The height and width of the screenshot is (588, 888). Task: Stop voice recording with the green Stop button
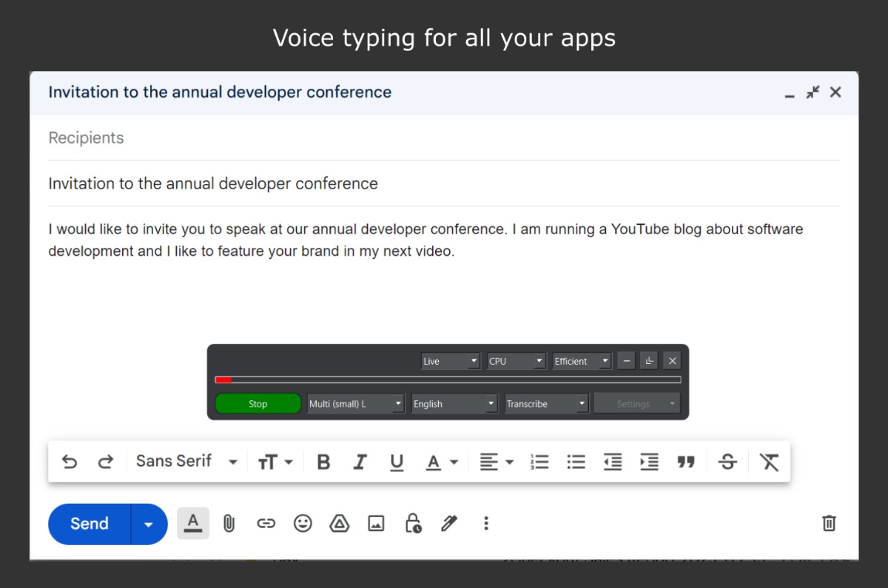click(258, 404)
